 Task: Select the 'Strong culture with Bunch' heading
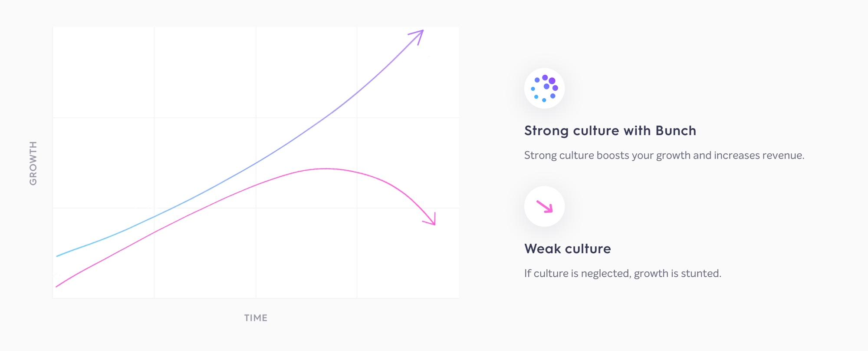[610, 131]
